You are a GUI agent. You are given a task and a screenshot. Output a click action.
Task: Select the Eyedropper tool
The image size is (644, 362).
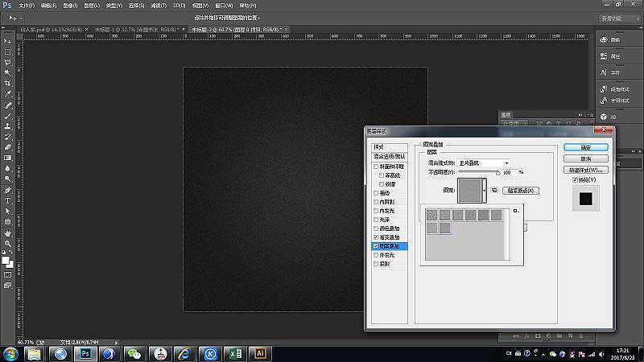8,94
